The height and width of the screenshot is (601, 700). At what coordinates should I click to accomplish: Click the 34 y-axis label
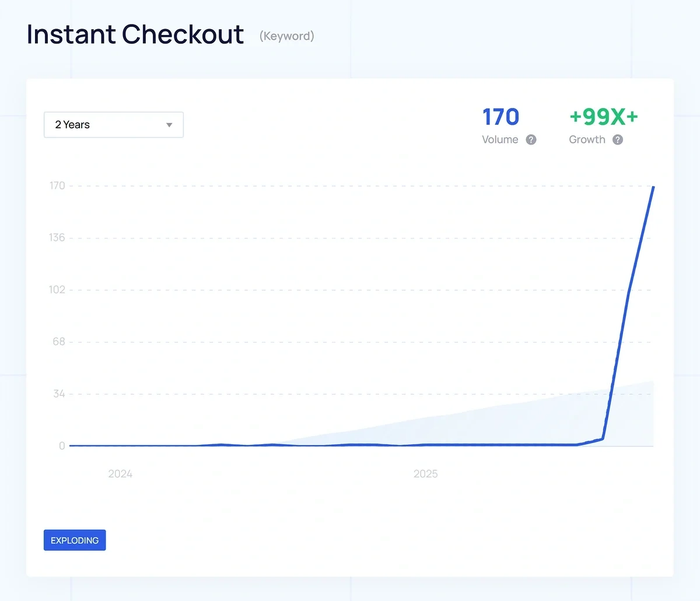click(x=59, y=394)
